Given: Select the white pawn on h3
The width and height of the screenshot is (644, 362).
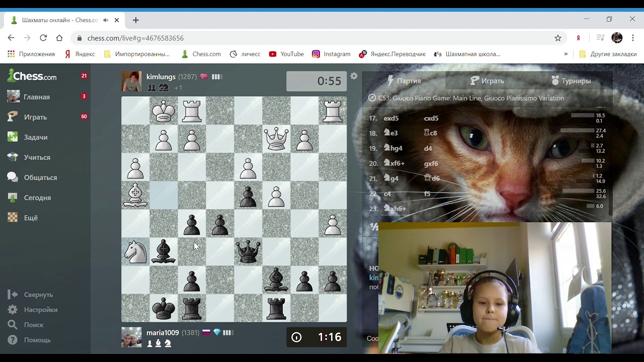Looking at the screenshot, I should 135,167.
